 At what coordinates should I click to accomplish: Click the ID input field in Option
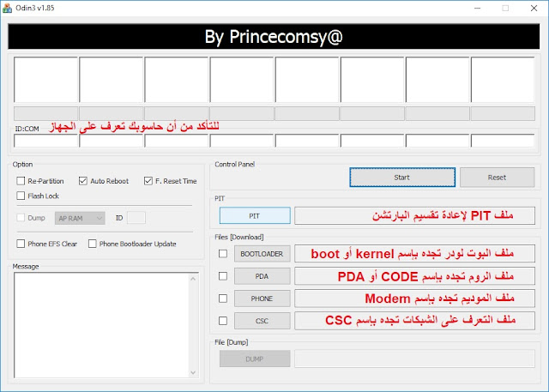click(136, 218)
